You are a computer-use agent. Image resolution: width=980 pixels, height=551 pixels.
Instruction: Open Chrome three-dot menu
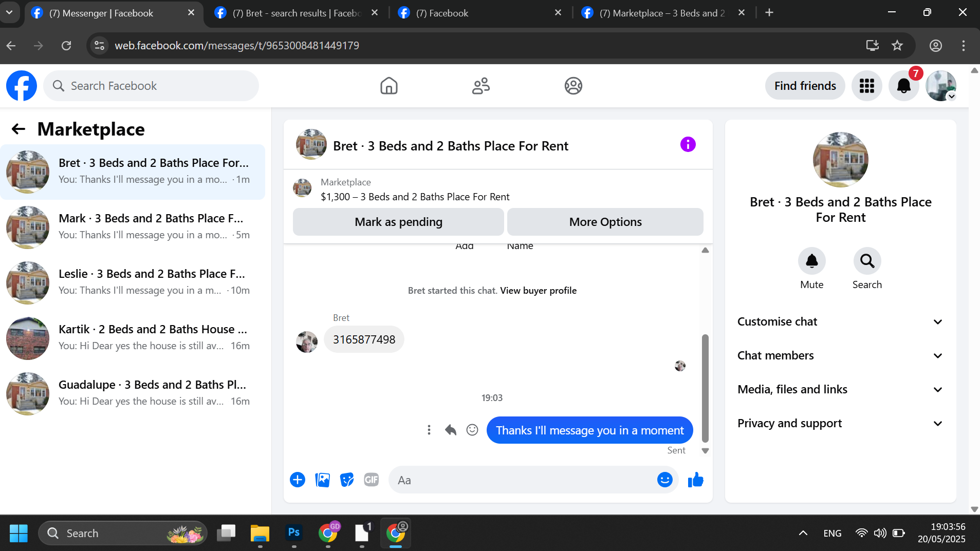click(963, 46)
